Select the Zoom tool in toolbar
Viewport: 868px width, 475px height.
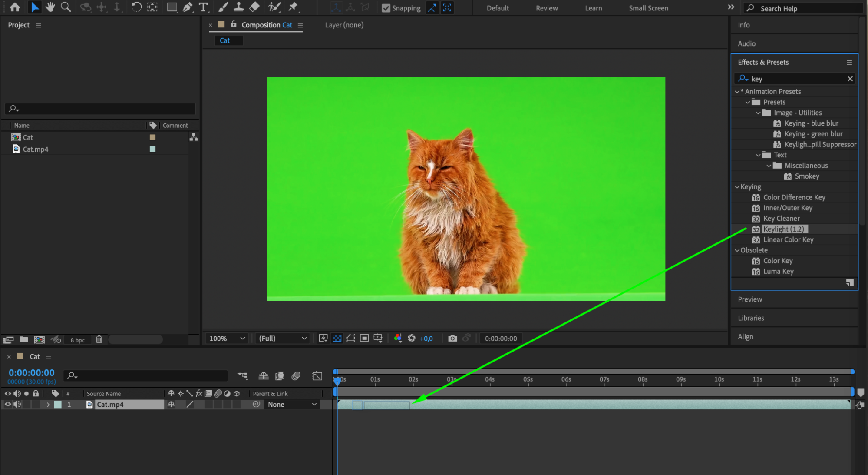tap(66, 7)
